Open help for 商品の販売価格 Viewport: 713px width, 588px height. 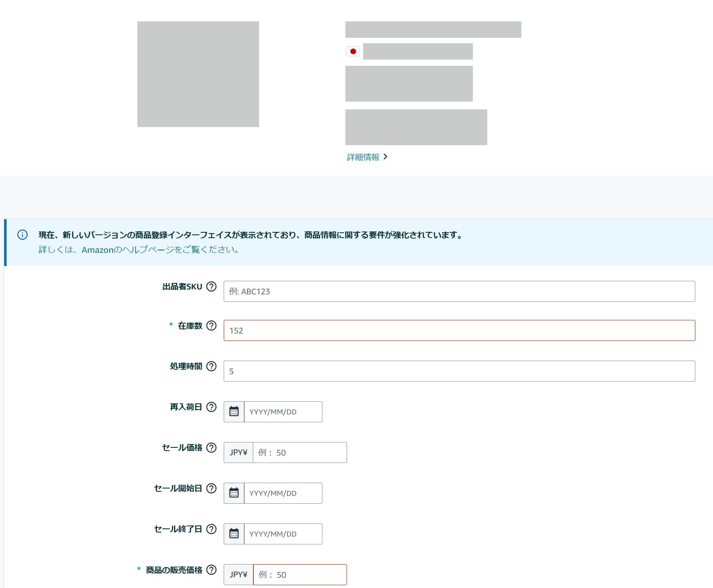(x=212, y=570)
